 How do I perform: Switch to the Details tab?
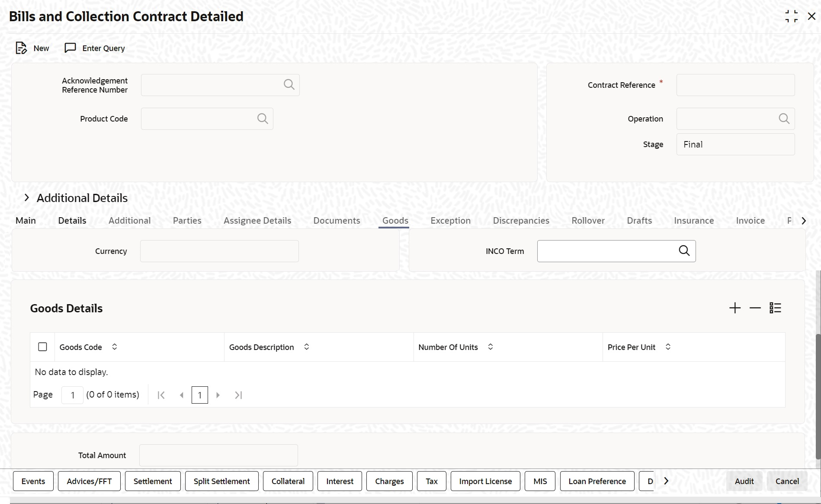click(x=72, y=221)
